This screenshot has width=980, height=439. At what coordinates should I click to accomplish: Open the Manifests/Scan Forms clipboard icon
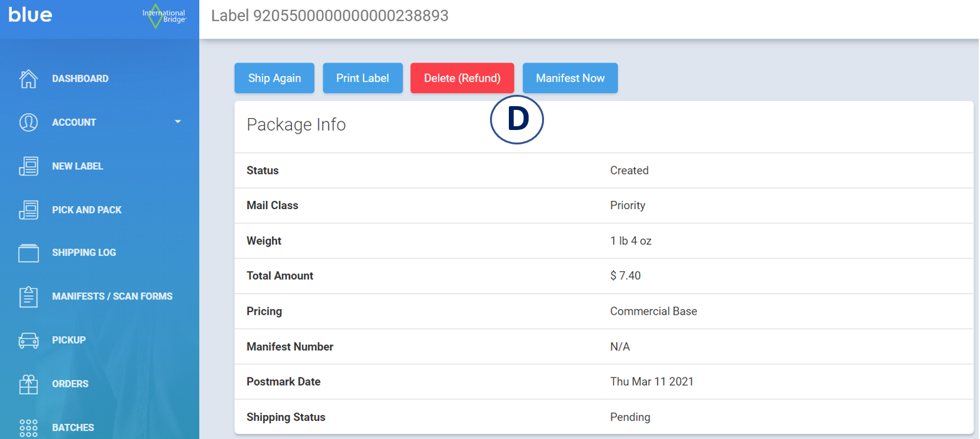click(28, 296)
